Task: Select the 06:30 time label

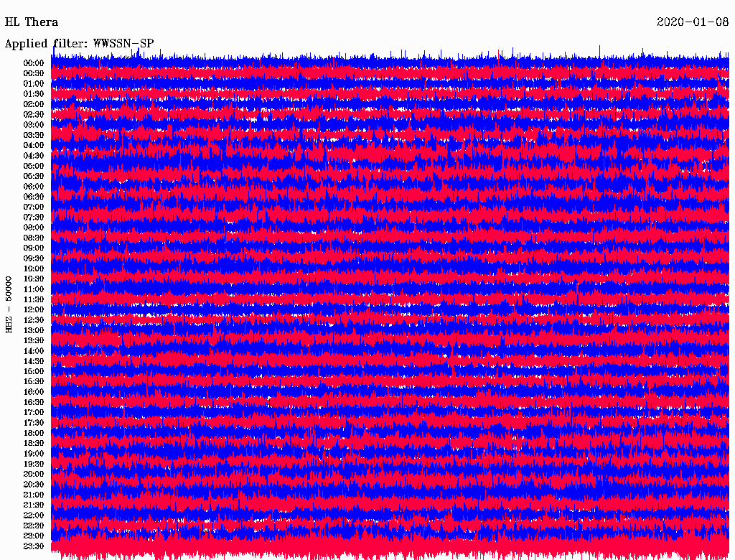Action: [x=33, y=197]
